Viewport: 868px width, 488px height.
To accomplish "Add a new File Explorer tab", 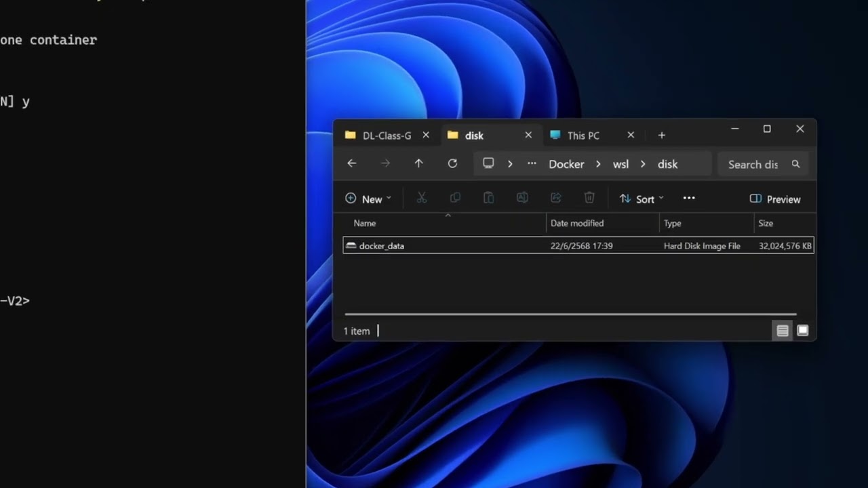I will (x=661, y=136).
